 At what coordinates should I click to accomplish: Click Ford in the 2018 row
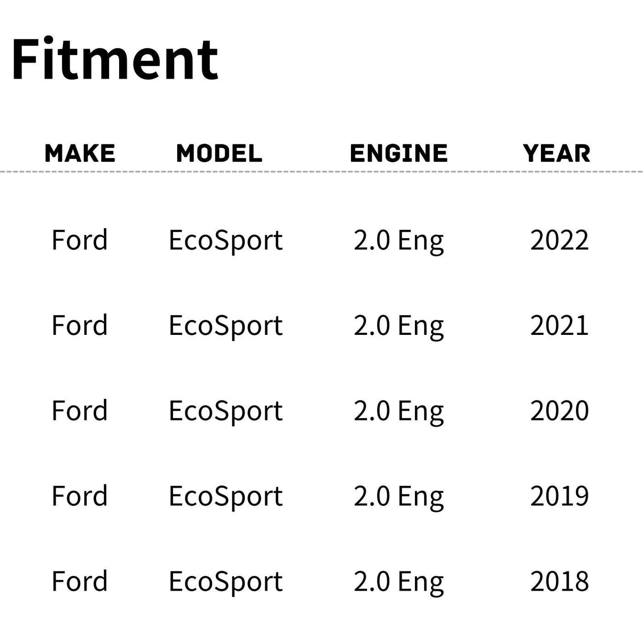[x=80, y=581]
